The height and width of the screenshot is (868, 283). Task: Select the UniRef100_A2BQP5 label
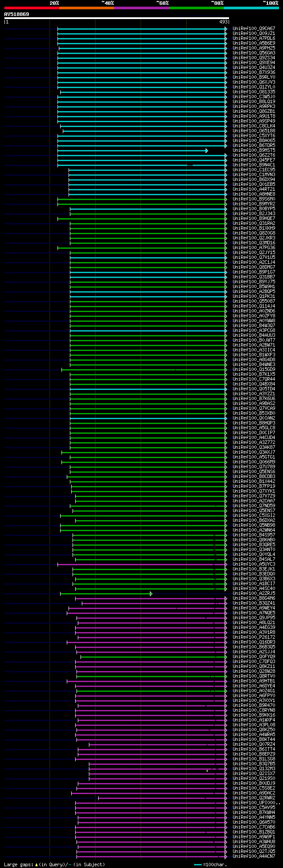click(x=254, y=292)
